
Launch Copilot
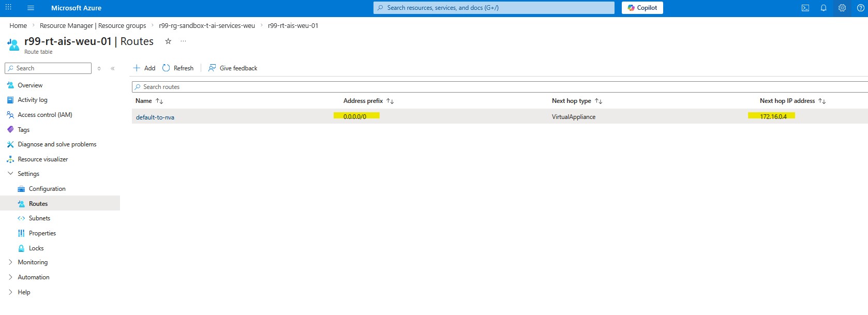pyautogui.click(x=642, y=8)
